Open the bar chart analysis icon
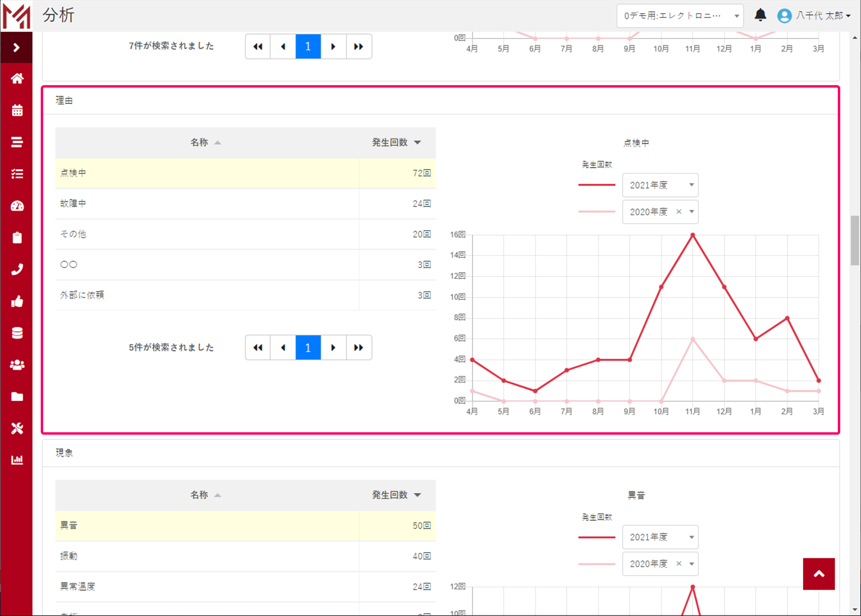The image size is (861, 616). pos(17,460)
